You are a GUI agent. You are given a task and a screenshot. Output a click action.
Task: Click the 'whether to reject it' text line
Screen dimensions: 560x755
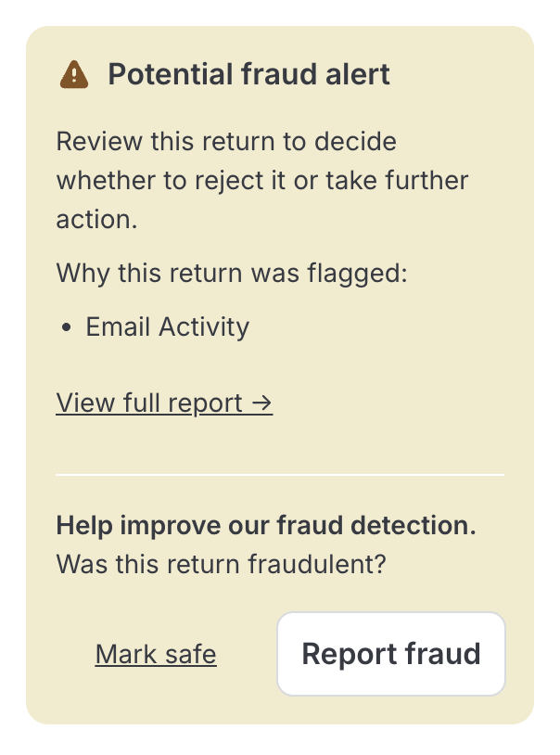pos(262,180)
